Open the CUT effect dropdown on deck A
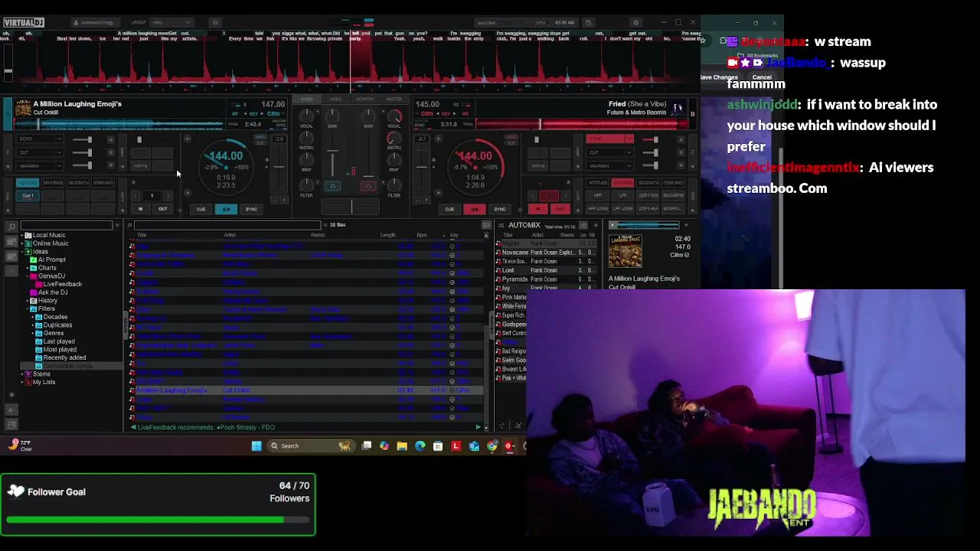 [x=59, y=152]
